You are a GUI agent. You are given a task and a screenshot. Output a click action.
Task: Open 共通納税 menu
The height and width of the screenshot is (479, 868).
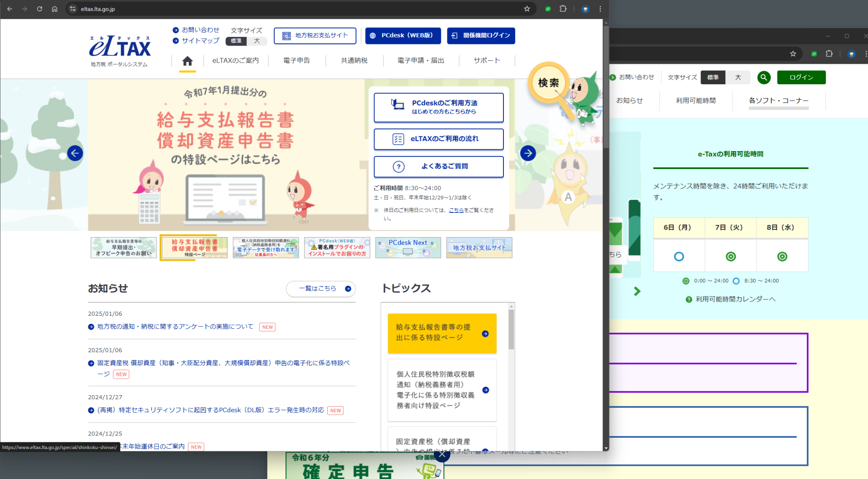tap(354, 60)
